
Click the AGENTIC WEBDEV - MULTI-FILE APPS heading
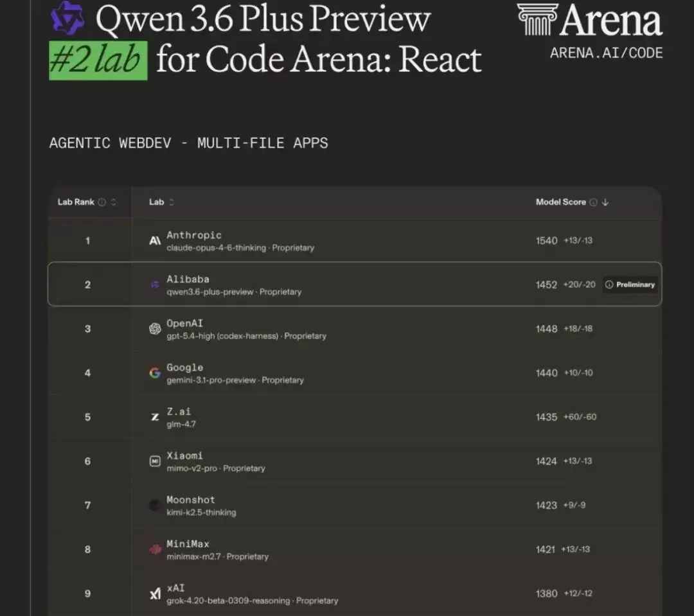188,143
